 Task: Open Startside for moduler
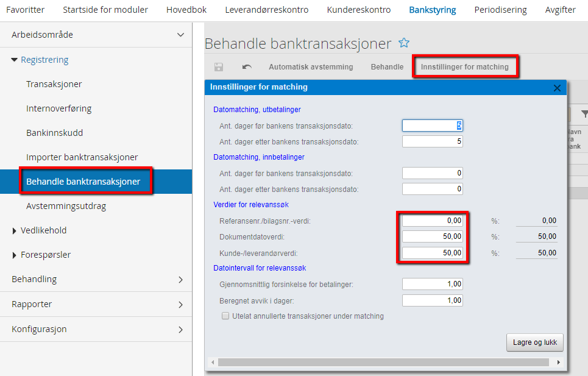105,10
